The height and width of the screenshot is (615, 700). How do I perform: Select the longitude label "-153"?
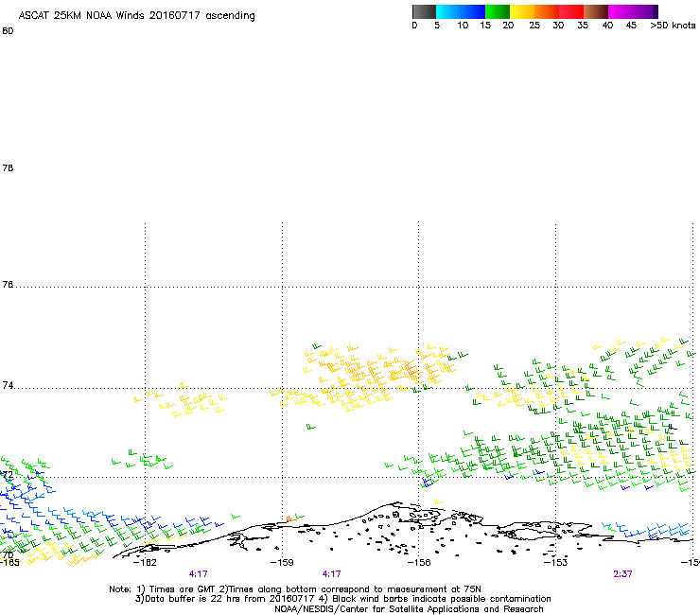pos(556,562)
